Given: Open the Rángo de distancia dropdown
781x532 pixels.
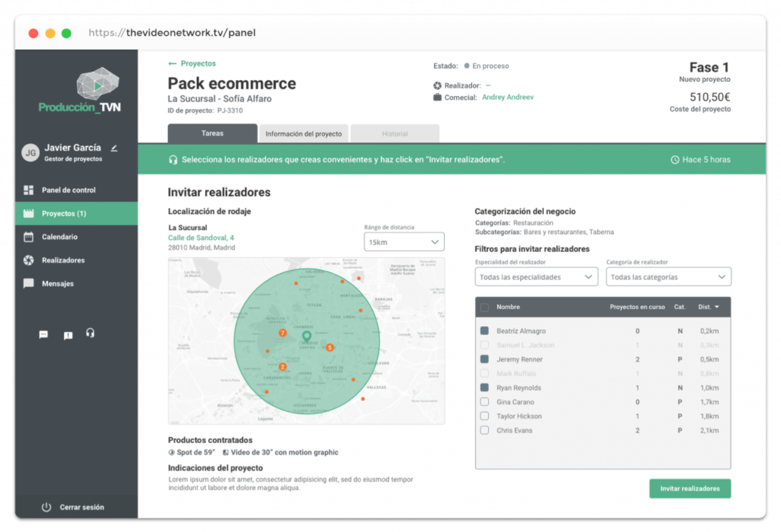Looking at the screenshot, I should (403, 241).
